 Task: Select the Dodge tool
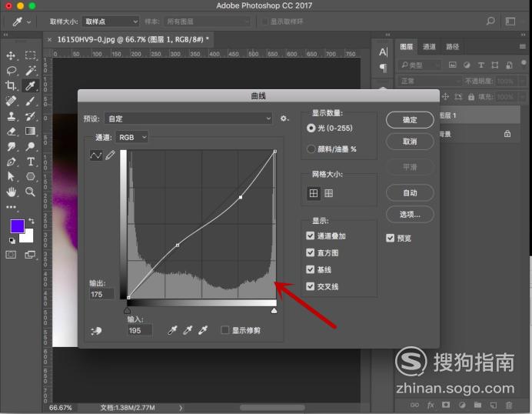tap(30, 146)
